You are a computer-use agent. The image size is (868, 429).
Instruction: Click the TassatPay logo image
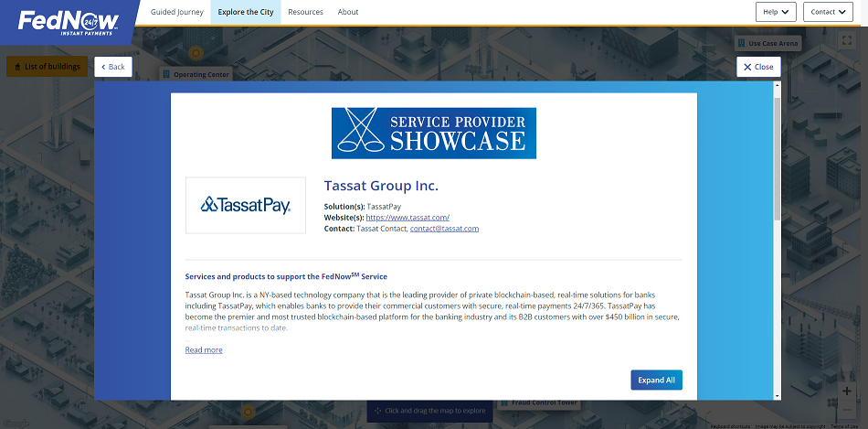point(246,205)
